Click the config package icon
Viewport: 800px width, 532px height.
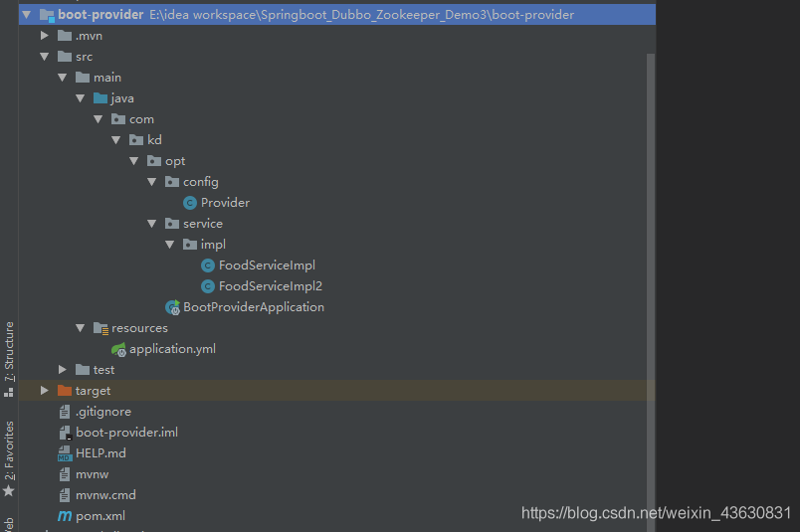[172, 182]
